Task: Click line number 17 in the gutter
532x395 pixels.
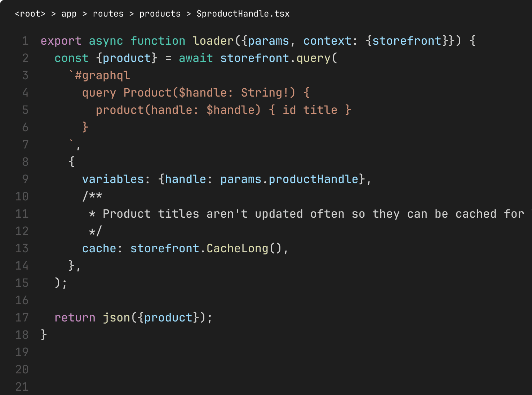Action: 22,318
